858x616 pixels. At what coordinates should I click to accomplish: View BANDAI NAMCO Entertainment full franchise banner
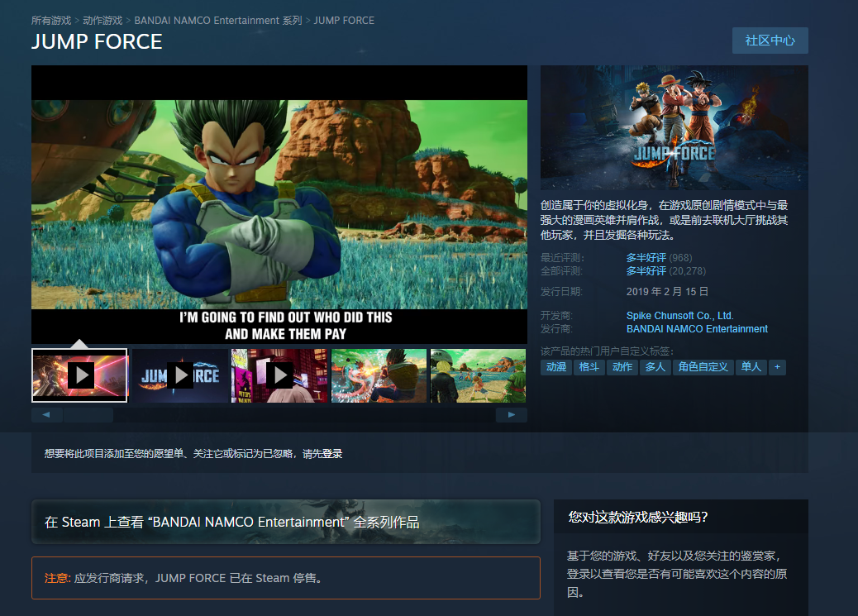pyautogui.click(x=285, y=522)
